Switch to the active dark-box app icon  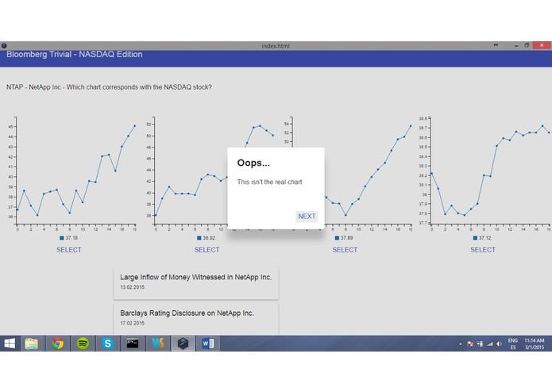(x=183, y=344)
